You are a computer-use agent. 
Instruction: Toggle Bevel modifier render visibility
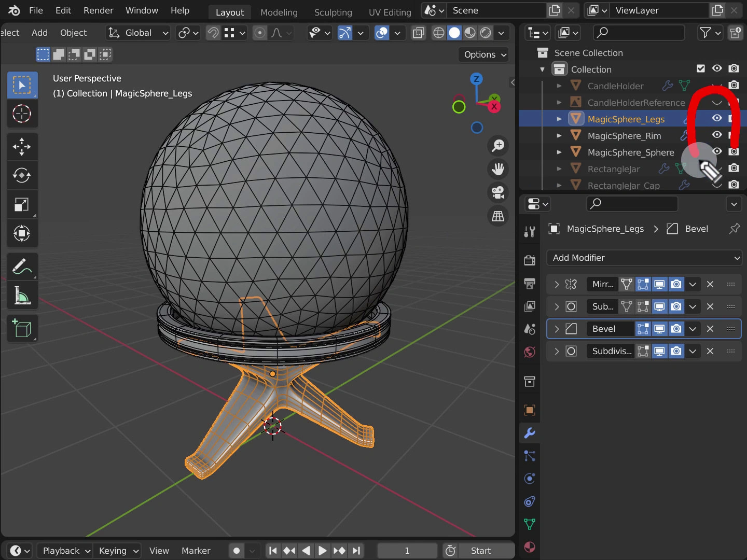click(x=676, y=329)
